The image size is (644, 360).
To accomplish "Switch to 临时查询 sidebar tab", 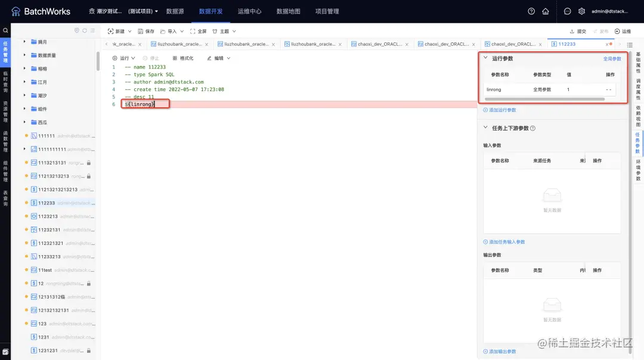I will [x=5, y=82].
